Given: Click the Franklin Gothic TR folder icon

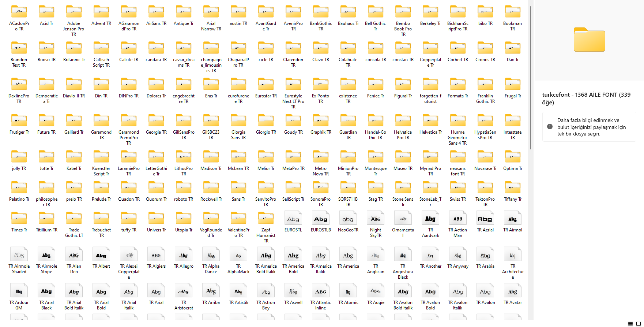Looking at the screenshot, I should point(485,84).
